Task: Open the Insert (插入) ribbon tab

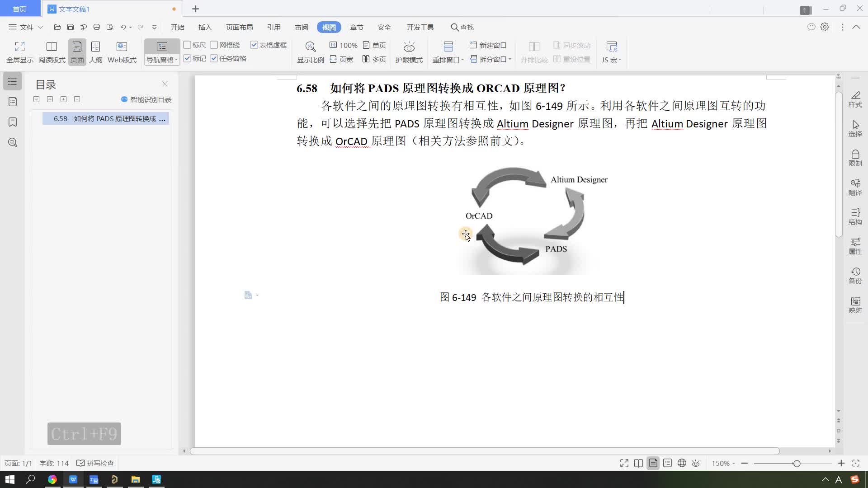Action: pyautogui.click(x=205, y=27)
